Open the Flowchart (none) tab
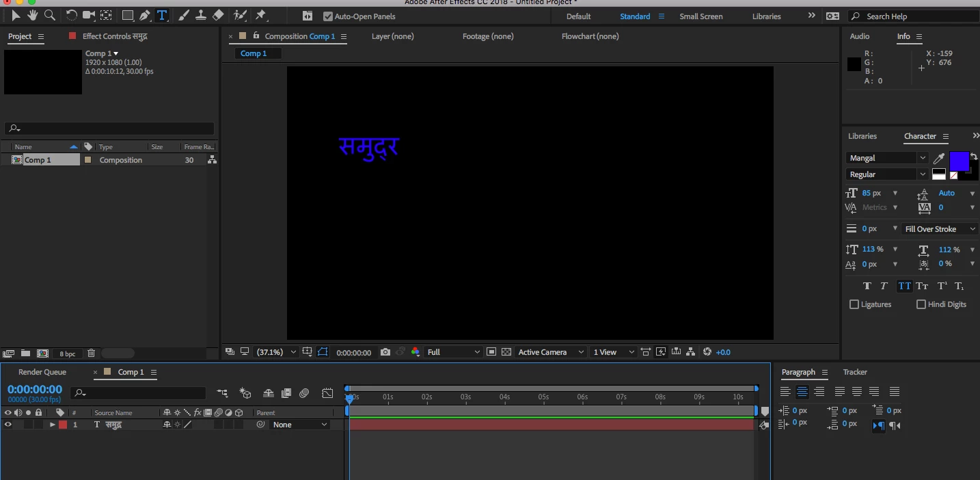980x480 pixels. [x=590, y=36]
